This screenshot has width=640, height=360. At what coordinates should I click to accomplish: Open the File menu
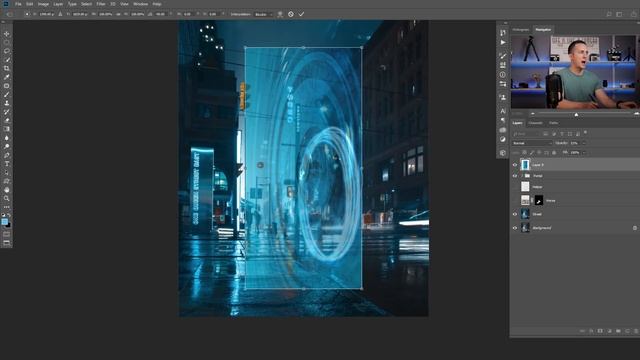[18, 4]
